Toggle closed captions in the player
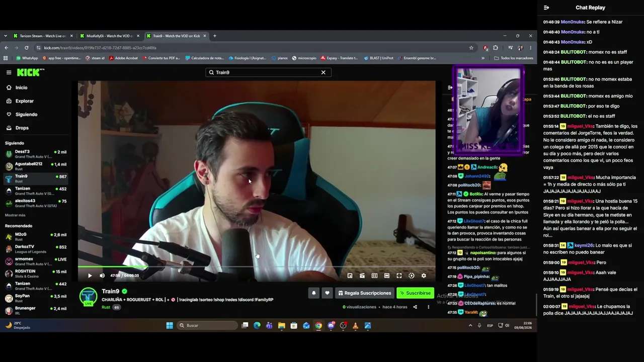 (374, 276)
